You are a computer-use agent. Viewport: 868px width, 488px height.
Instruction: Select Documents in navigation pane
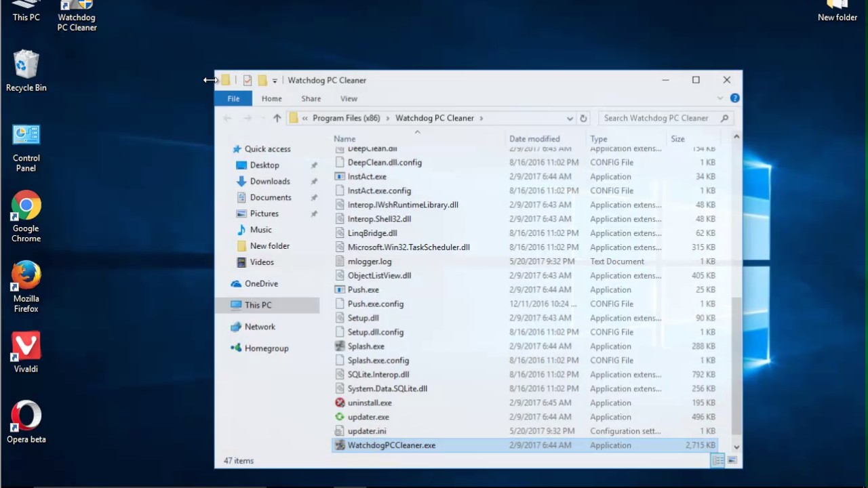coord(271,197)
